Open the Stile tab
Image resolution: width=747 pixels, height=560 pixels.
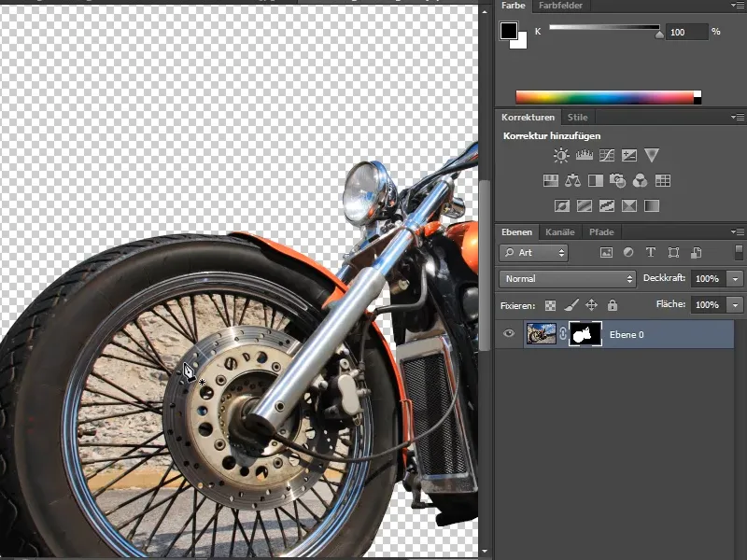coord(577,118)
